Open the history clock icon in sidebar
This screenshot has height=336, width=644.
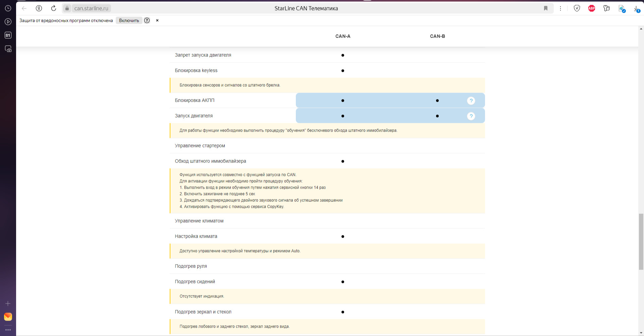(8, 8)
